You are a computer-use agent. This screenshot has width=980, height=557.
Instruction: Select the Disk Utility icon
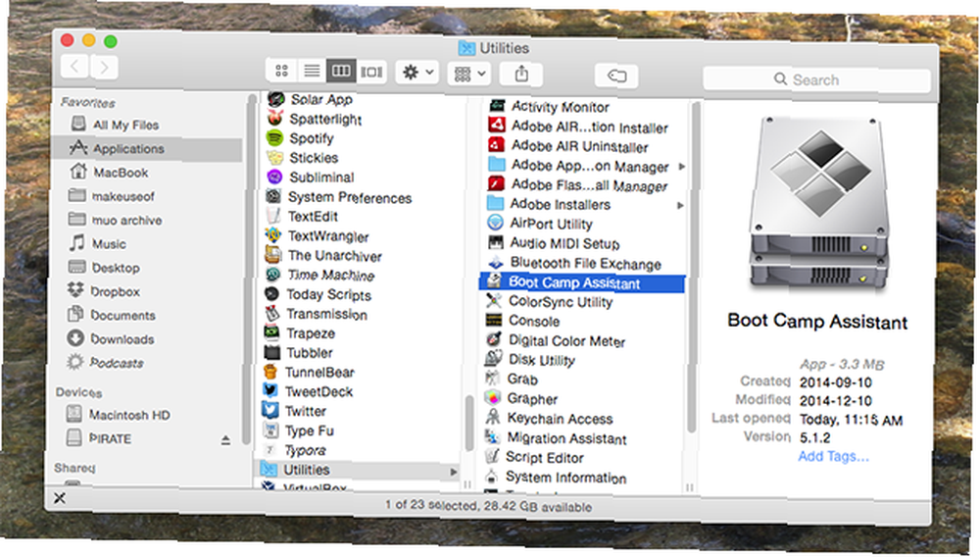click(x=493, y=358)
